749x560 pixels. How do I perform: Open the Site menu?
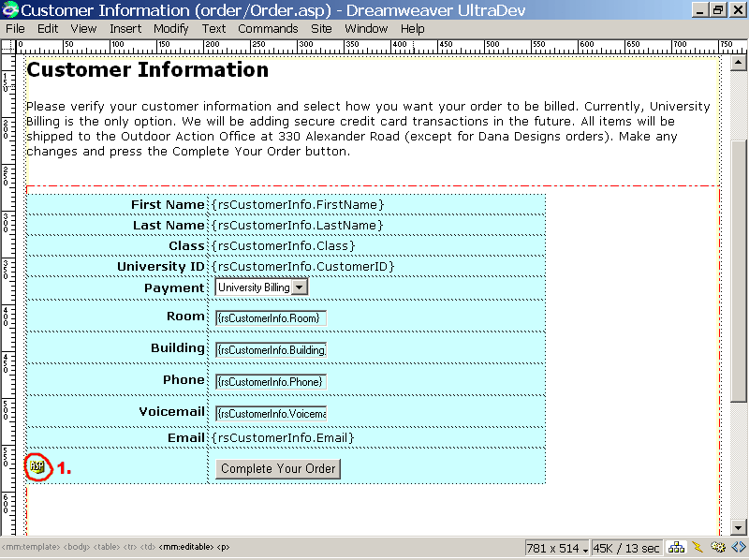click(x=321, y=28)
